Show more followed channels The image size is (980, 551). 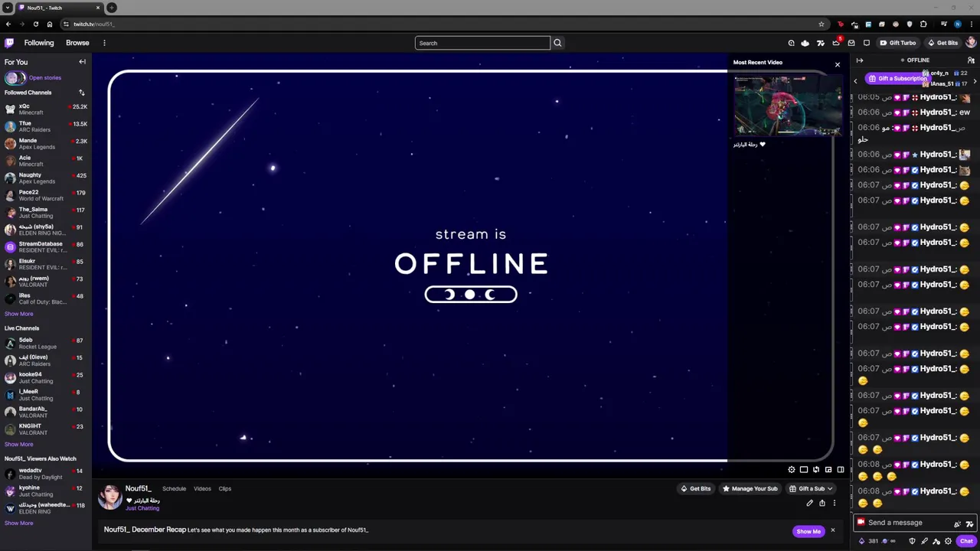[x=18, y=314]
